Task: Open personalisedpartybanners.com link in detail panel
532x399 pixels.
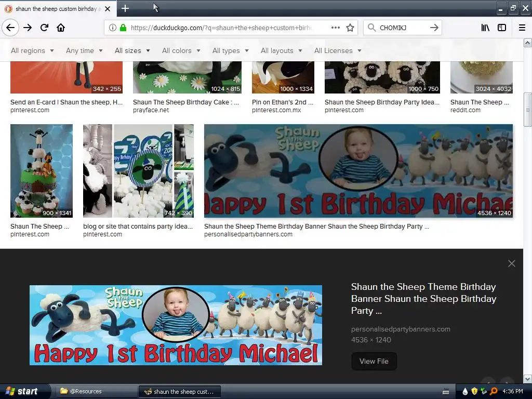Action: [401, 329]
